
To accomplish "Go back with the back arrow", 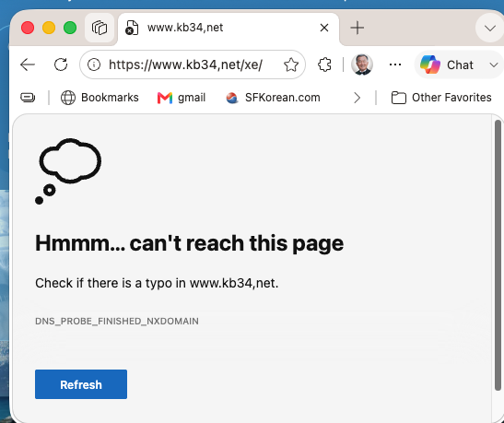I will tap(28, 65).
